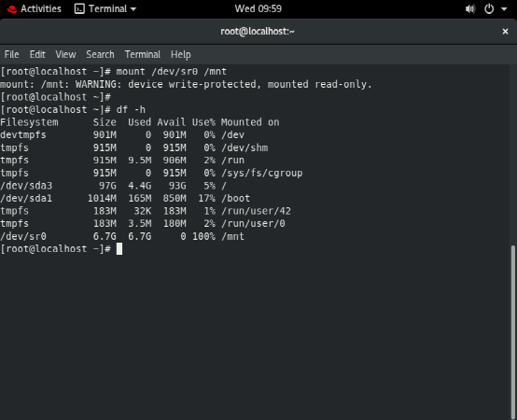The image size is (517, 420).
Task: Click the Red Hat logo icon
Action: pos(12,9)
